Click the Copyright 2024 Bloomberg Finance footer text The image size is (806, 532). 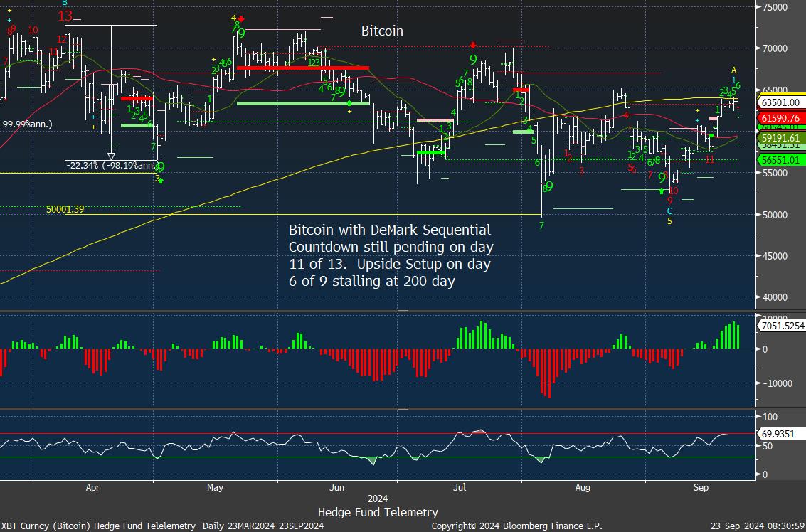516,526
